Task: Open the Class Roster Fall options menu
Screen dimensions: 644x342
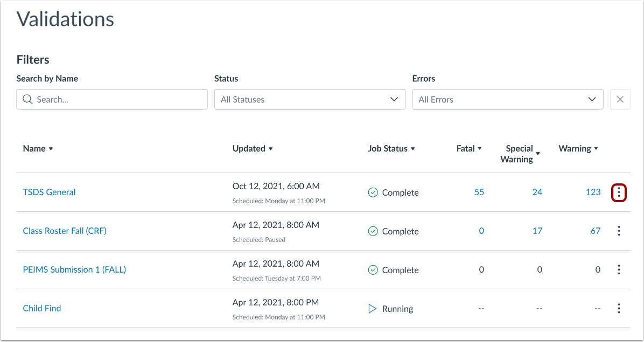Action: point(619,231)
